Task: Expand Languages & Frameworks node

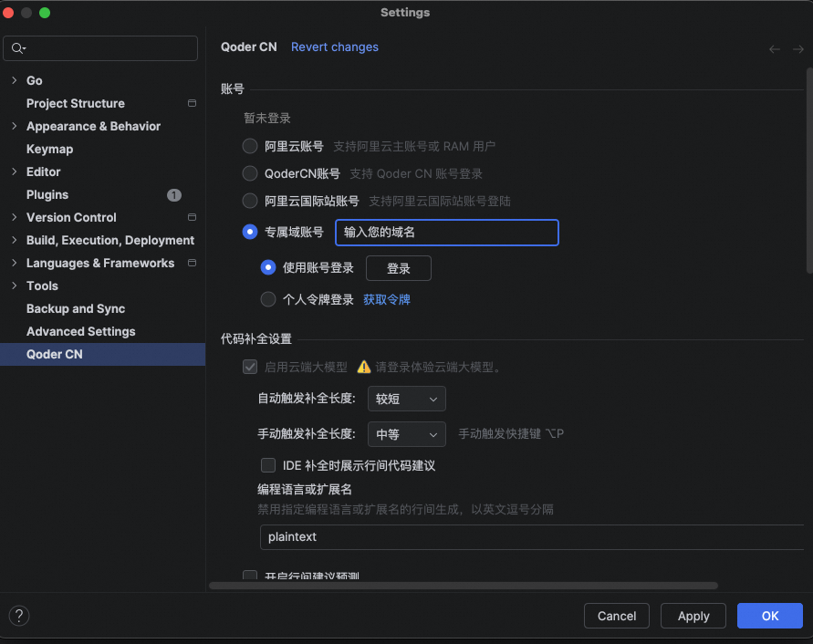Action: coord(15,263)
